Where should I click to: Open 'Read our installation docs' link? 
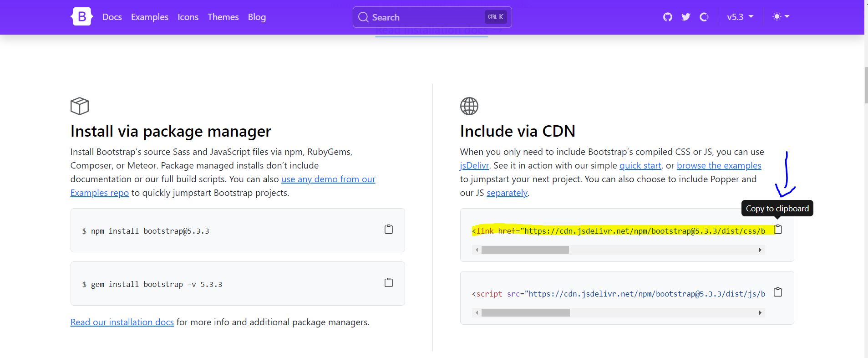(x=122, y=322)
